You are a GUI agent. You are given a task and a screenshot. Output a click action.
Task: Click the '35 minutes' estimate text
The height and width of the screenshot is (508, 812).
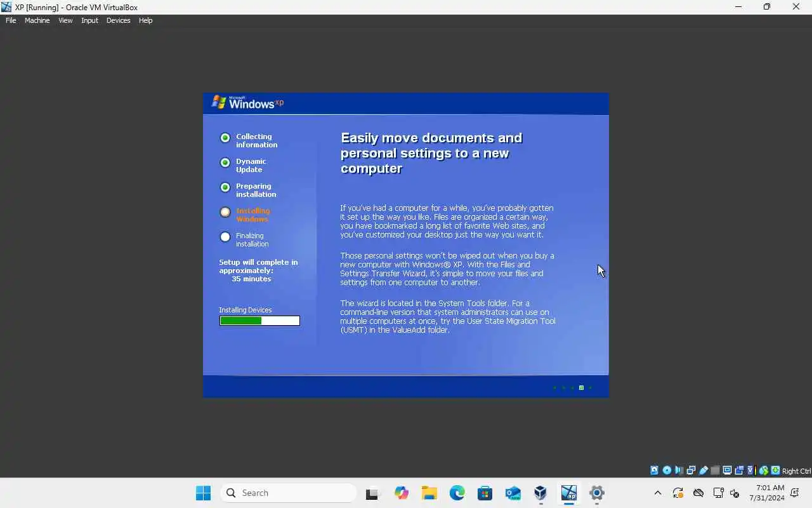click(x=251, y=279)
